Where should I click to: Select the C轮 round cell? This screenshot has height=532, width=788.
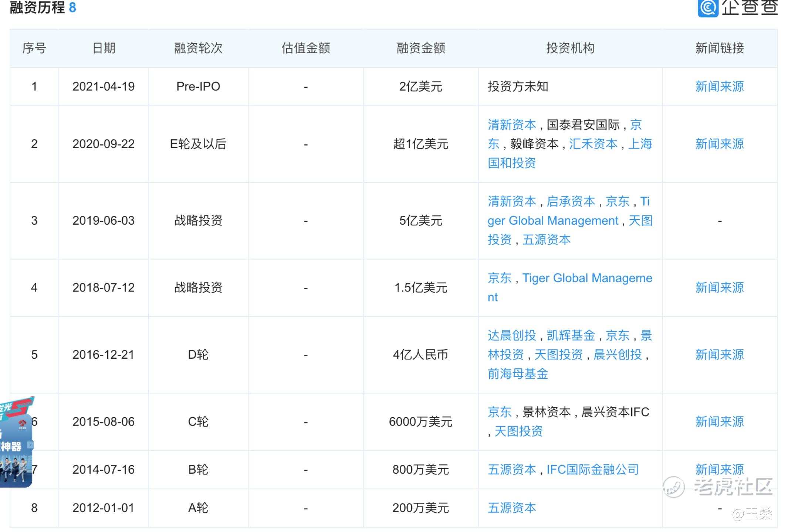coord(198,422)
